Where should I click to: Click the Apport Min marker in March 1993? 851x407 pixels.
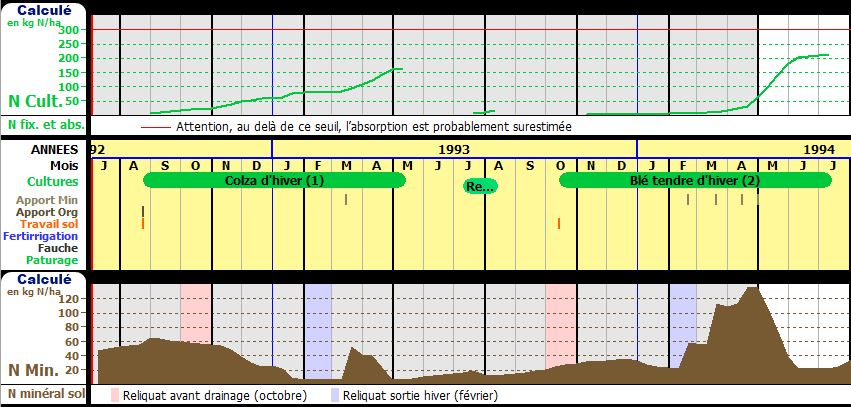pos(346,200)
